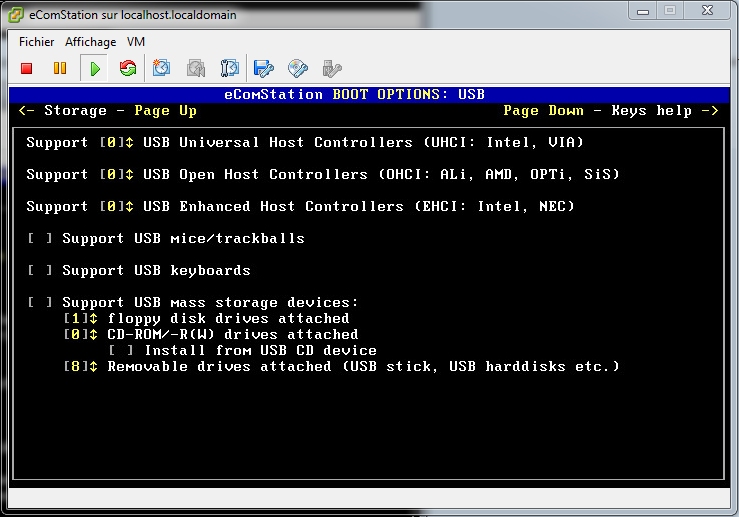Click 'Removable drives attached' text
The width and height of the screenshot is (739, 517).
(219, 367)
